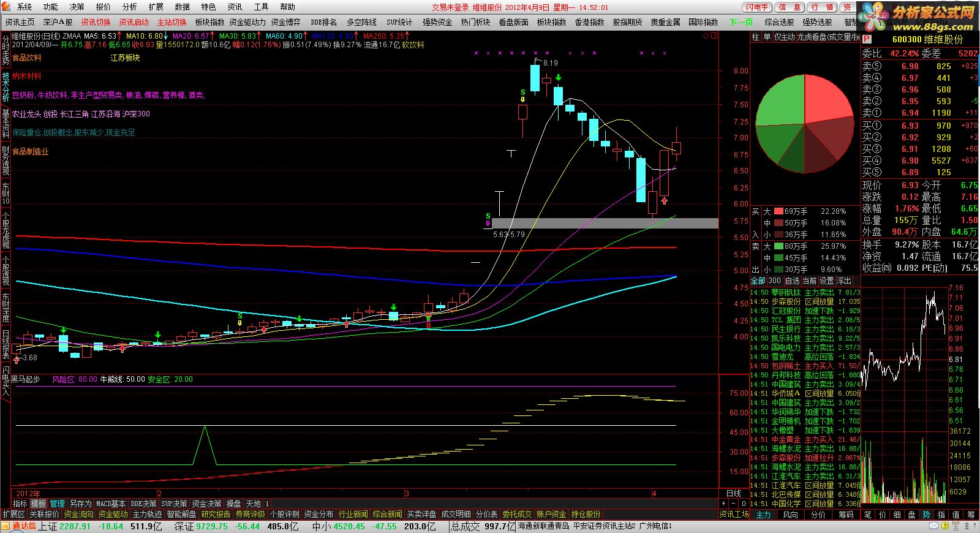
Task: Click the green 下一页 toolbar link
Action: 741,22
